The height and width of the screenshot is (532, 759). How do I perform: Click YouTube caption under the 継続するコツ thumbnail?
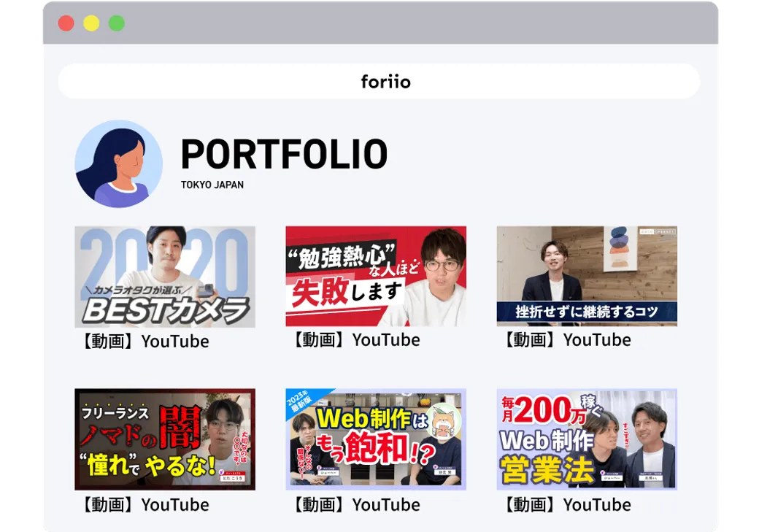point(567,340)
